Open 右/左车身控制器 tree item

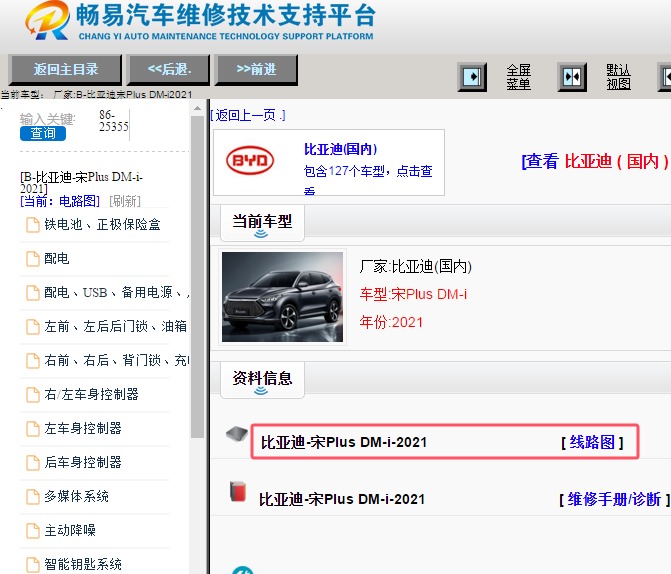(x=92, y=394)
